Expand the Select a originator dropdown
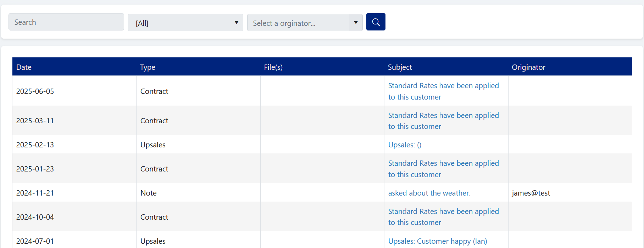The height and width of the screenshot is (248, 644). (305, 23)
